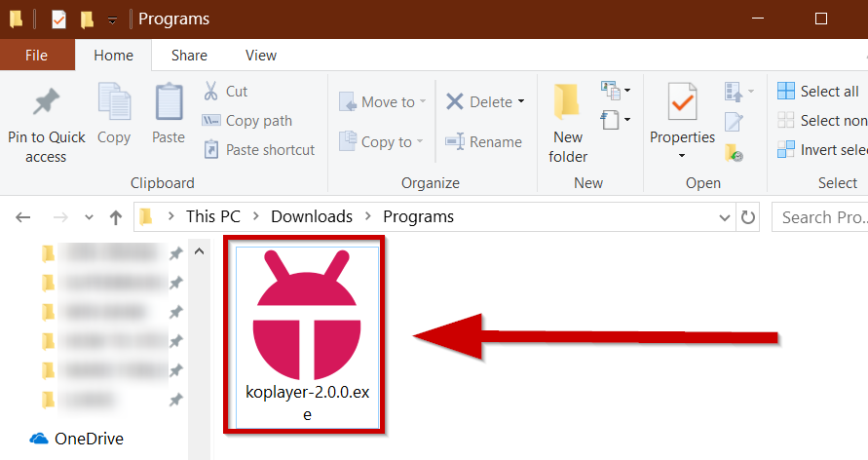
Task: Click the Copy icon in Clipboard group
Action: [114, 114]
